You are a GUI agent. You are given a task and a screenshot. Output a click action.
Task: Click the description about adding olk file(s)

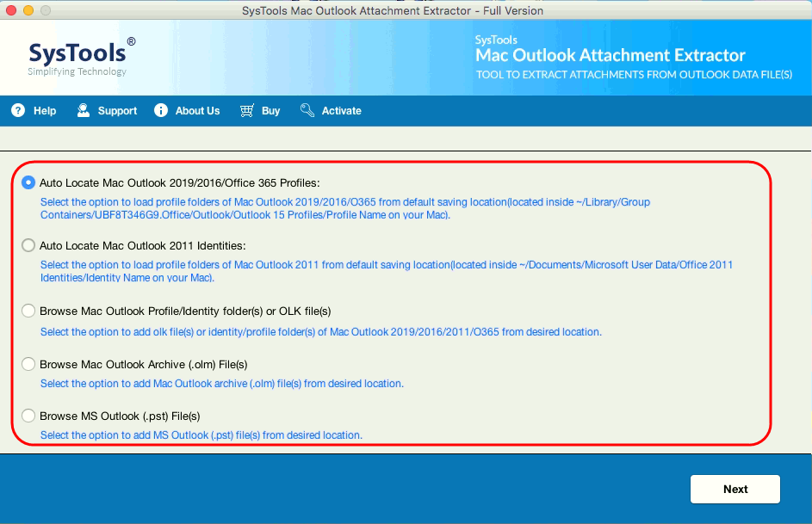pyautogui.click(x=321, y=331)
